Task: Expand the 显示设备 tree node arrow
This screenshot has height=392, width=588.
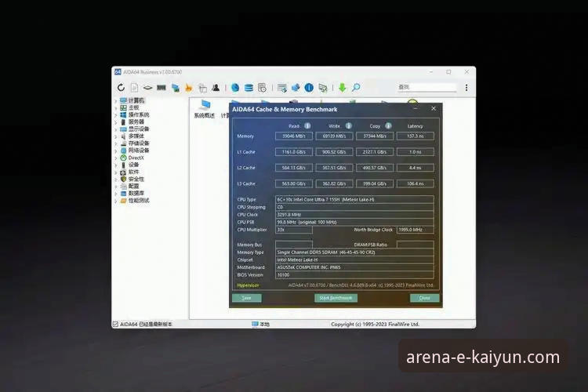Action: coord(116,129)
